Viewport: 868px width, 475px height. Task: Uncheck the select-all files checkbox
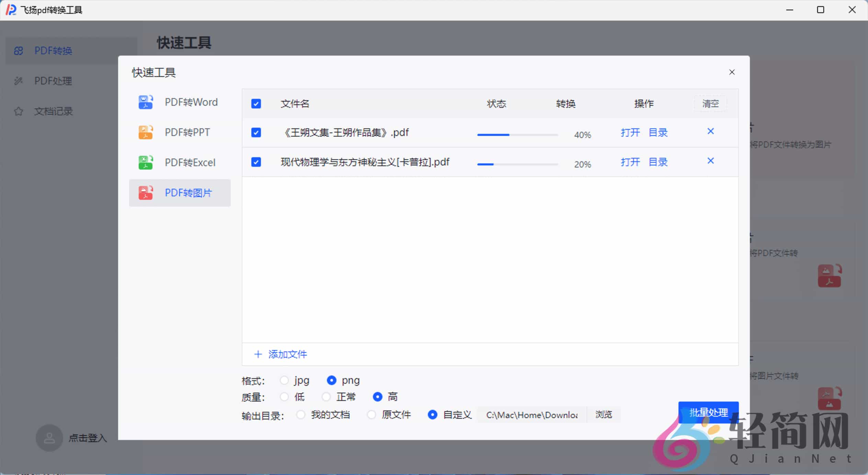coord(256,103)
